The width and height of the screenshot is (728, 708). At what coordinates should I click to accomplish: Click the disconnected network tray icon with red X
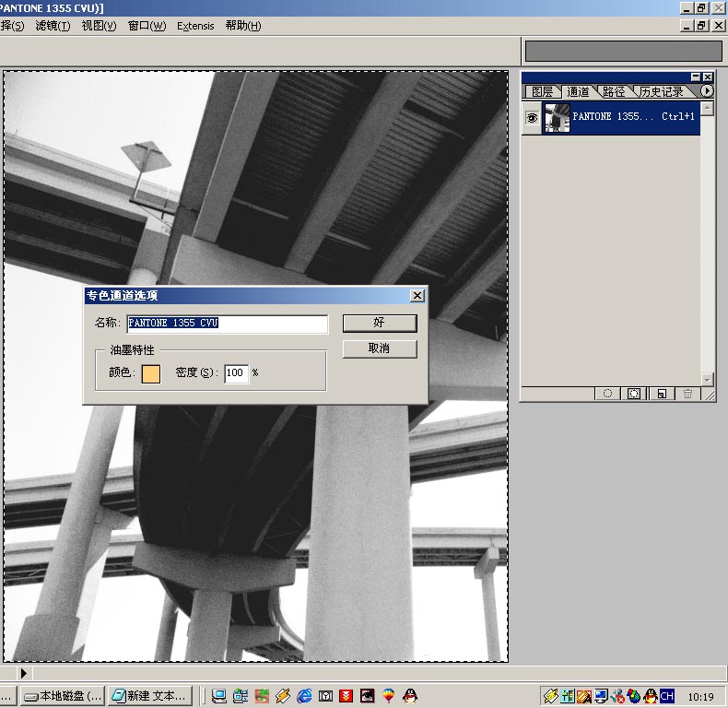617,696
